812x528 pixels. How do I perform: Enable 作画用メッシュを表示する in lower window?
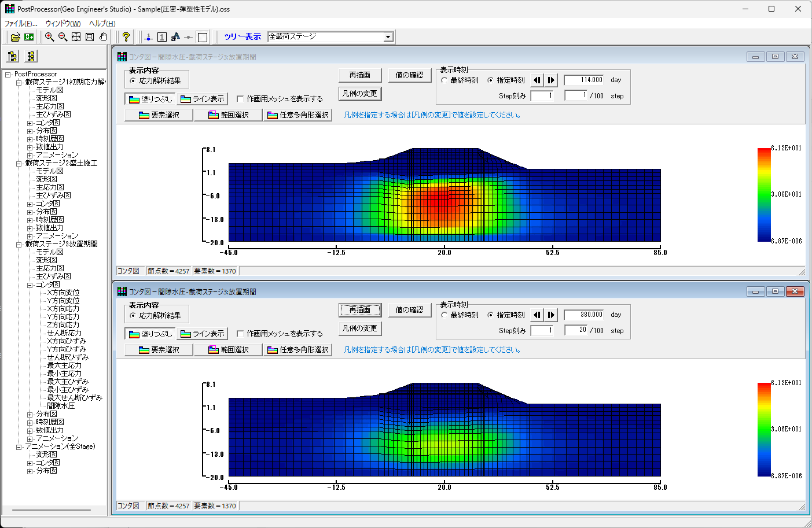tap(280, 334)
